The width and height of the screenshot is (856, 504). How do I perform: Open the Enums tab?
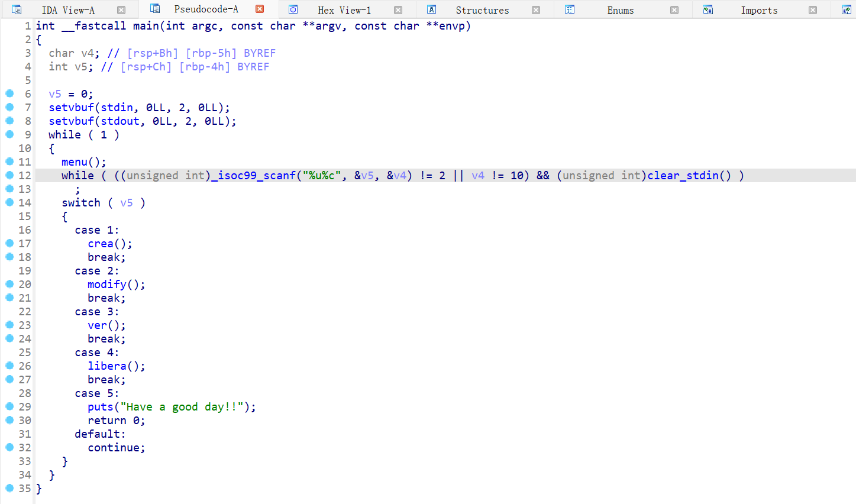pos(620,10)
